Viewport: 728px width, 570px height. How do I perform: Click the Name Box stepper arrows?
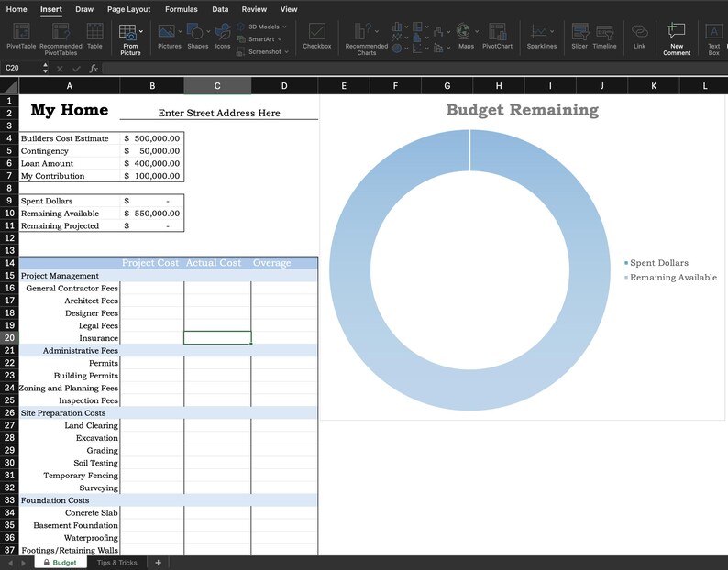[x=45, y=68]
